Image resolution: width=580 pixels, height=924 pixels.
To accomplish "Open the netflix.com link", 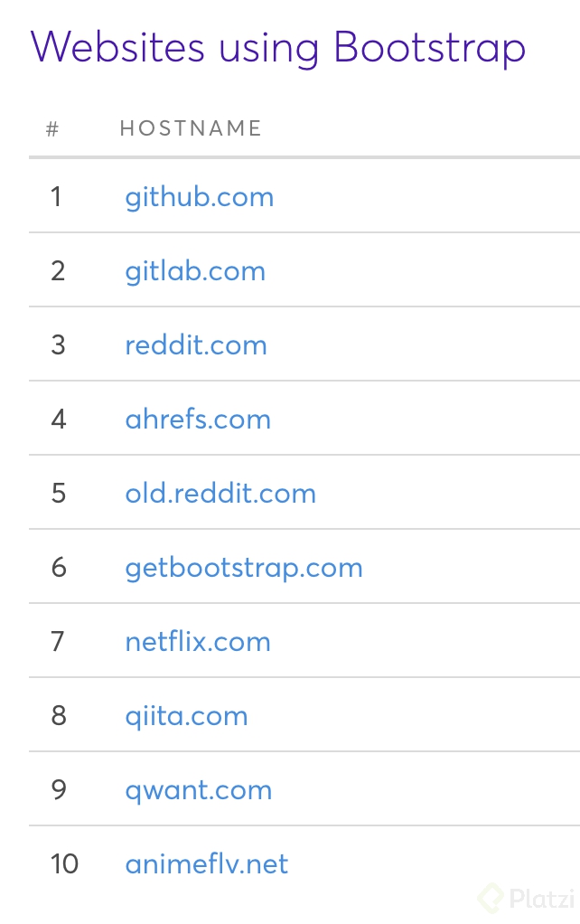I will coord(198,642).
